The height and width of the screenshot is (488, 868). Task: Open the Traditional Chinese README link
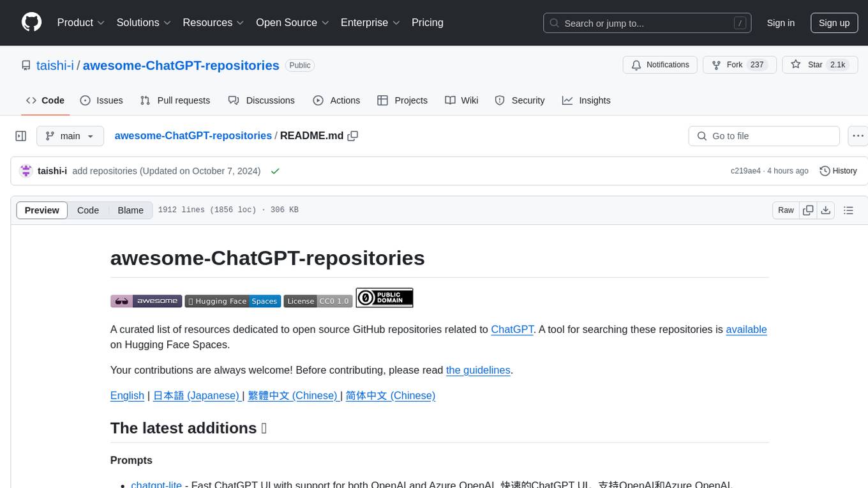293,395
